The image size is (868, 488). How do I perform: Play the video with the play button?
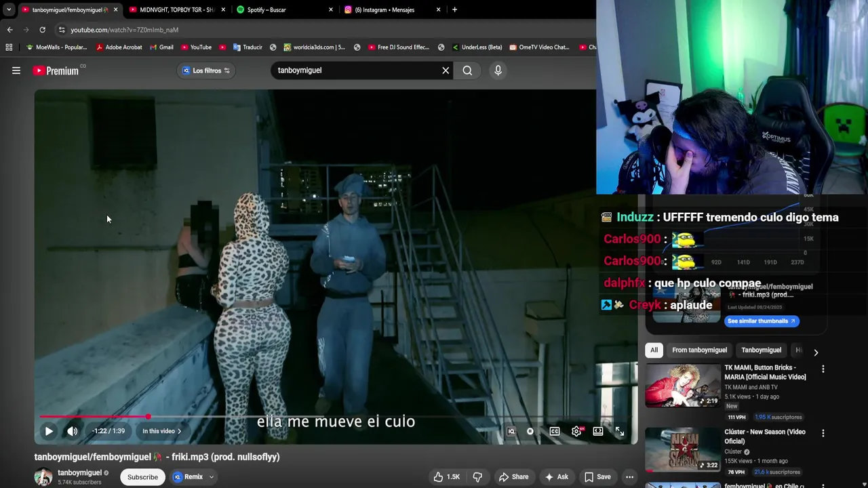click(x=49, y=431)
